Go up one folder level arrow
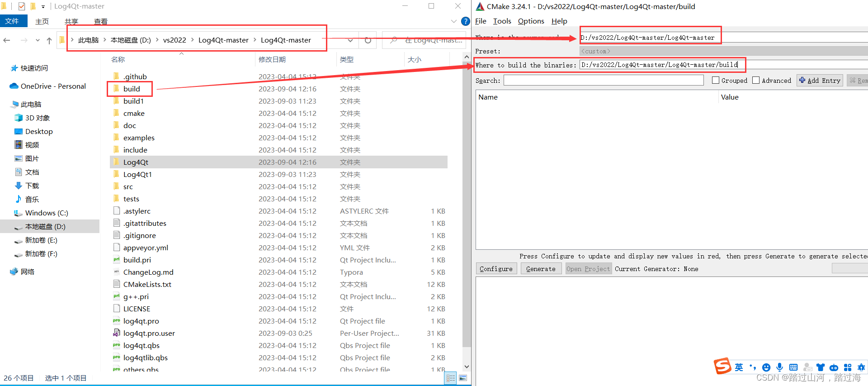Screen dimensions: 868x386 (49, 40)
